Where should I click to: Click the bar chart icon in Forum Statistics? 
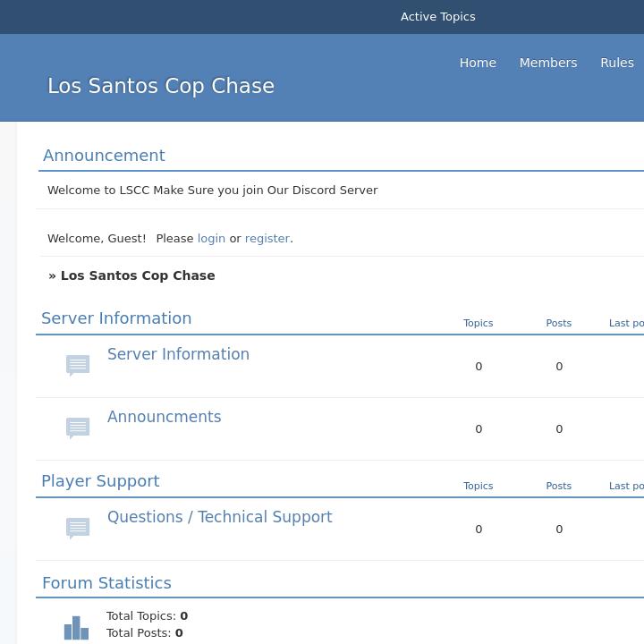click(76, 627)
